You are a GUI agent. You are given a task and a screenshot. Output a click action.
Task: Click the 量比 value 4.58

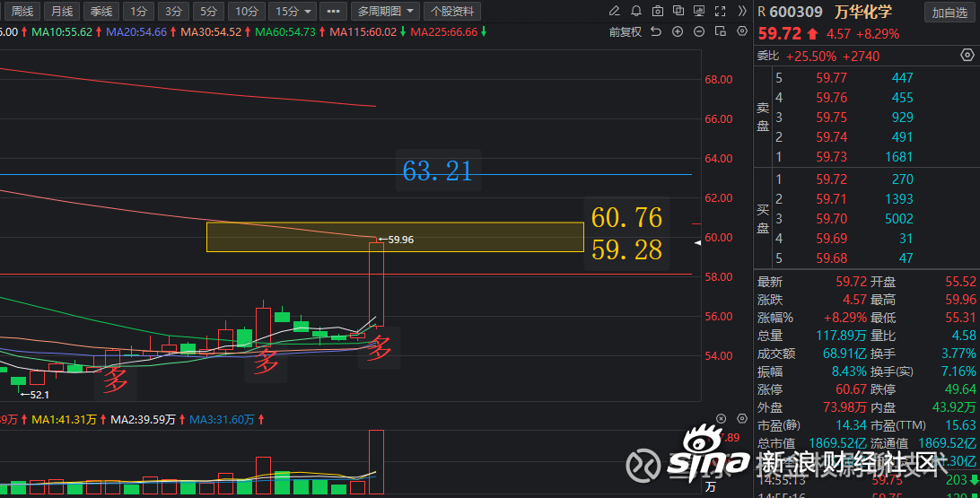click(965, 336)
